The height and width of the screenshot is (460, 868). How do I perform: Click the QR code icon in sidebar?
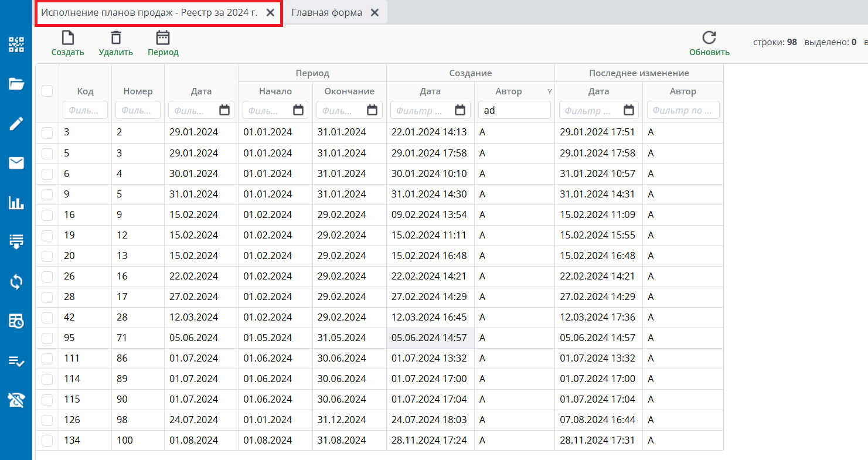pyautogui.click(x=16, y=45)
